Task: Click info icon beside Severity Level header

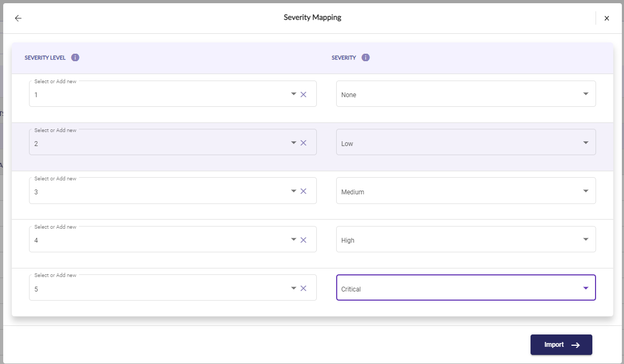Action: coord(75,57)
